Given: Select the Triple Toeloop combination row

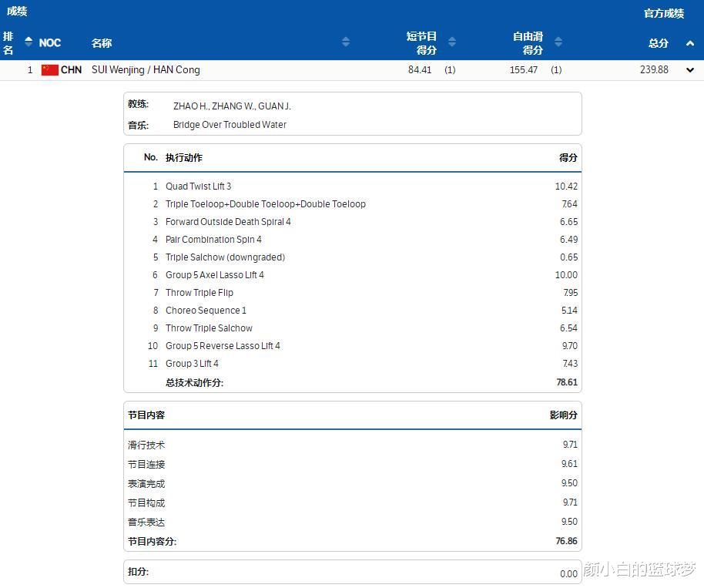Looking at the screenshot, I should [x=353, y=204].
